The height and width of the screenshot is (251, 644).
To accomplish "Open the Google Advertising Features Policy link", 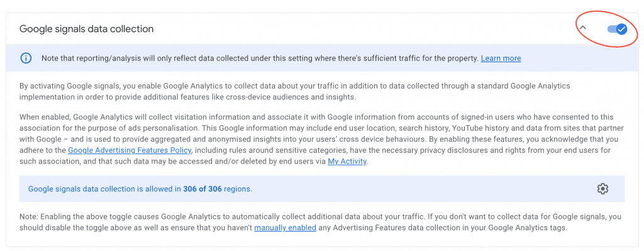I will (x=130, y=150).
